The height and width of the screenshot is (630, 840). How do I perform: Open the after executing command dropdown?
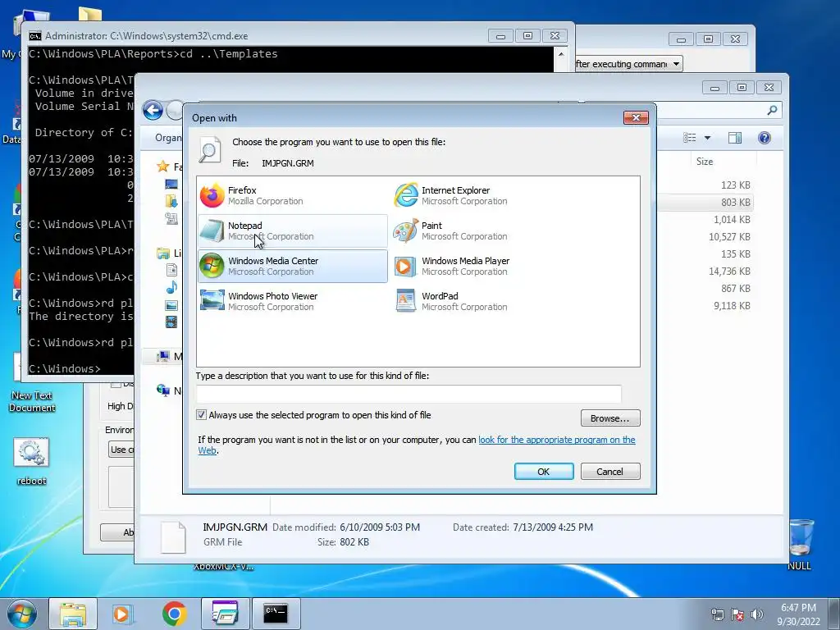[x=676, y=64]
